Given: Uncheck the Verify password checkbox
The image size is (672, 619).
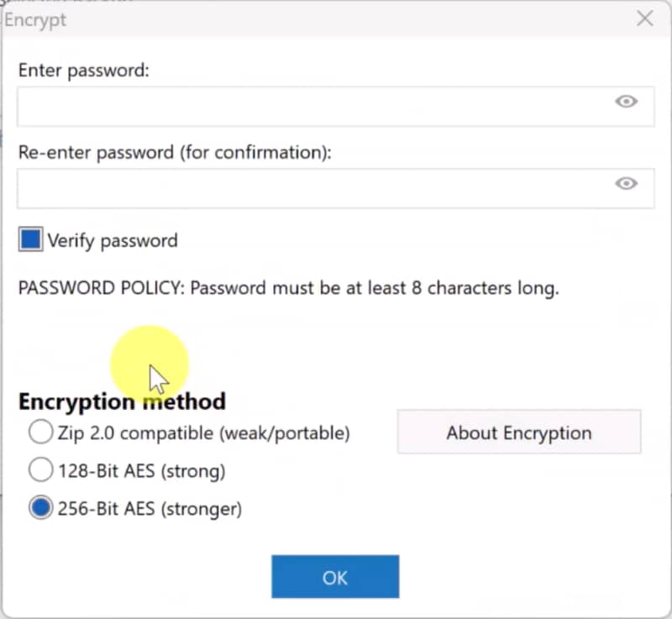Looking at the screenshot, I should (x=31, y=241).
